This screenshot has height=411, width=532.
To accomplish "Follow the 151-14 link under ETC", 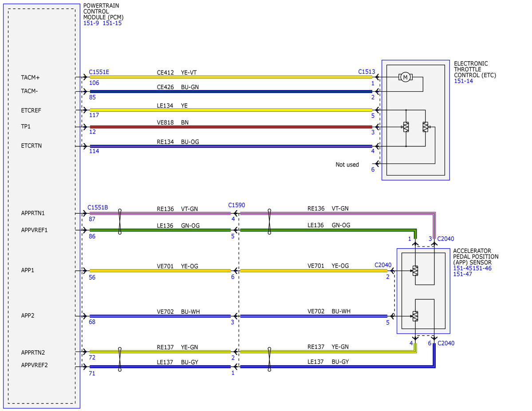I will coord(464,81).
